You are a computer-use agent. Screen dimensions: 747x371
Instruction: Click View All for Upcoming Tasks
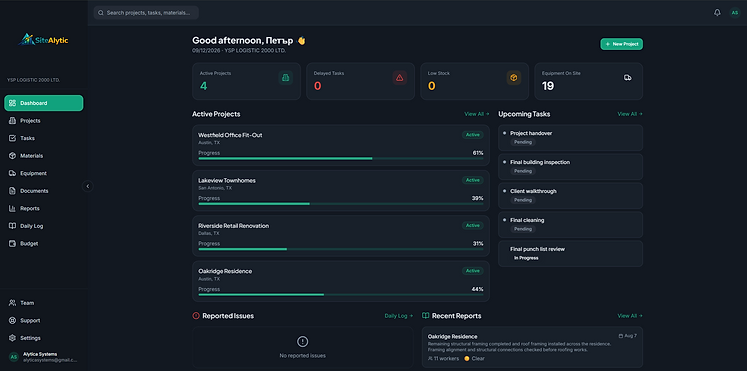coord(630,114)
